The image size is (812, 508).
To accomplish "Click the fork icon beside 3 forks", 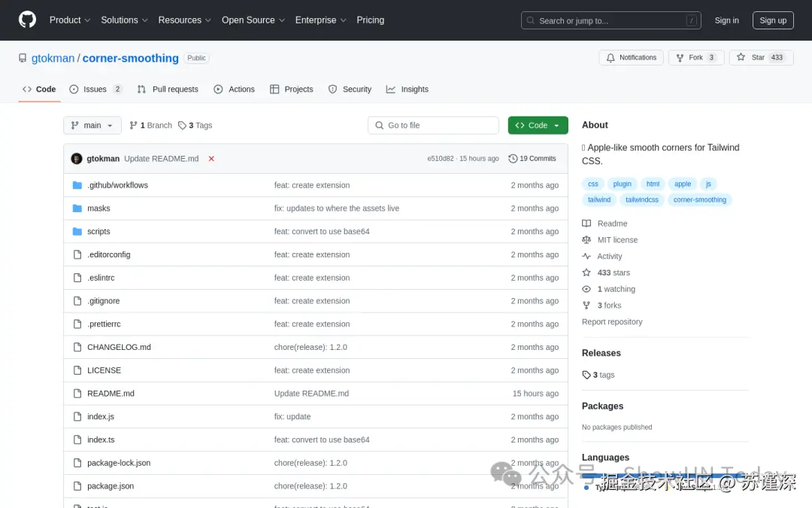I will [586, 306].
